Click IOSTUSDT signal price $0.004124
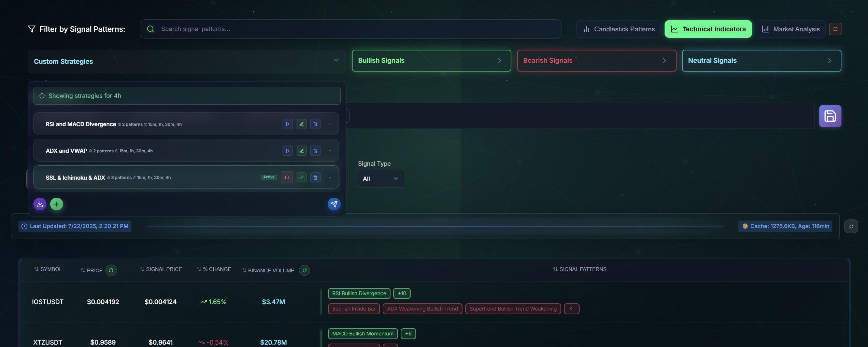The width and height of the screenshot is (868, 347). tap(161, 302)
